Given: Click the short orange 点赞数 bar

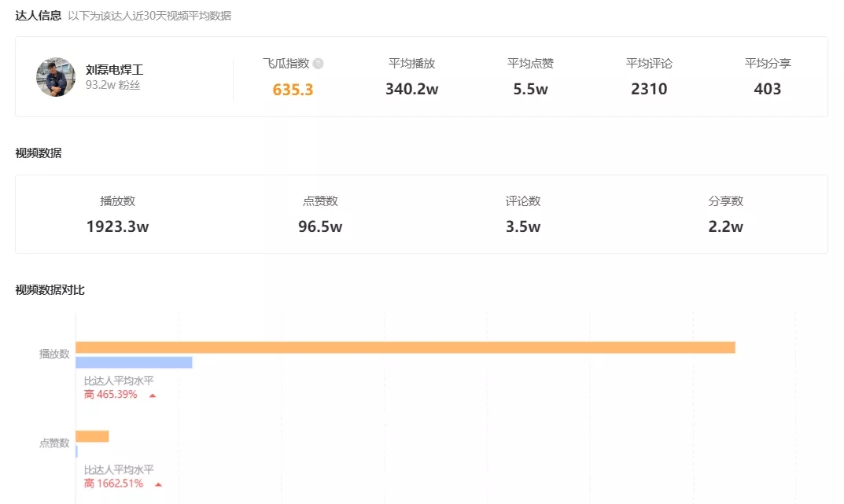Looking at the screenshot, I should (x=93, y=435).
